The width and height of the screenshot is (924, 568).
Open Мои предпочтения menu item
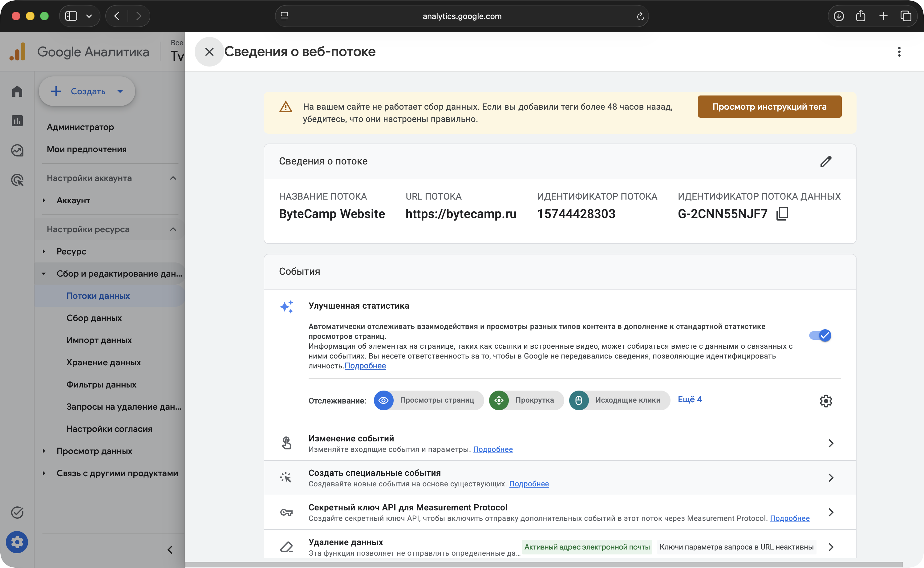pyautogui.click(x=87, y=149)
